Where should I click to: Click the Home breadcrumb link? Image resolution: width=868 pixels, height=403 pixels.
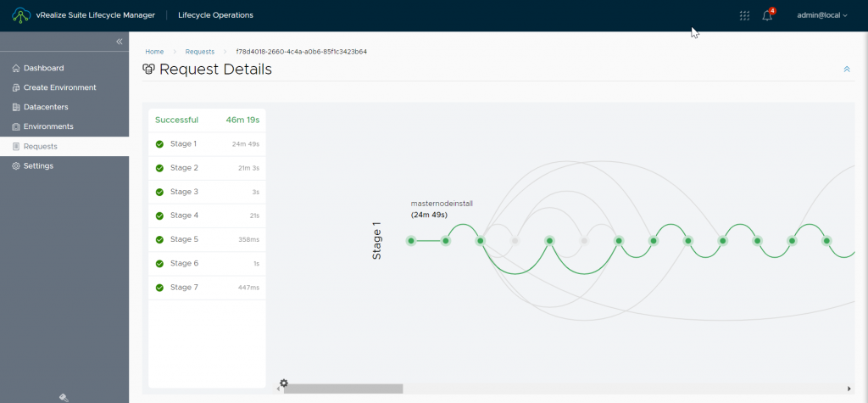tap(154, 52)
